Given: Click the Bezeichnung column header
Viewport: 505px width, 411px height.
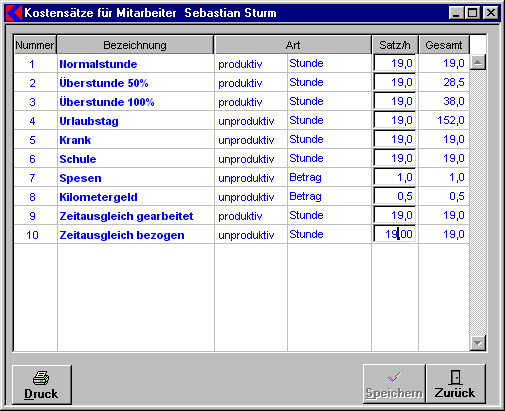Looking at the screenshot, I should [x=135, y=45].
